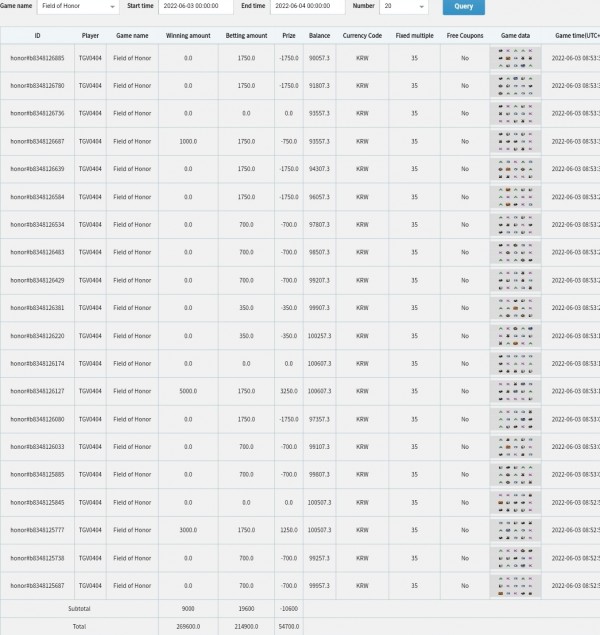The width and height of the screenshot is (600, 635).
Task: Click balance cell 99957.3
Action: pos(319,586)
